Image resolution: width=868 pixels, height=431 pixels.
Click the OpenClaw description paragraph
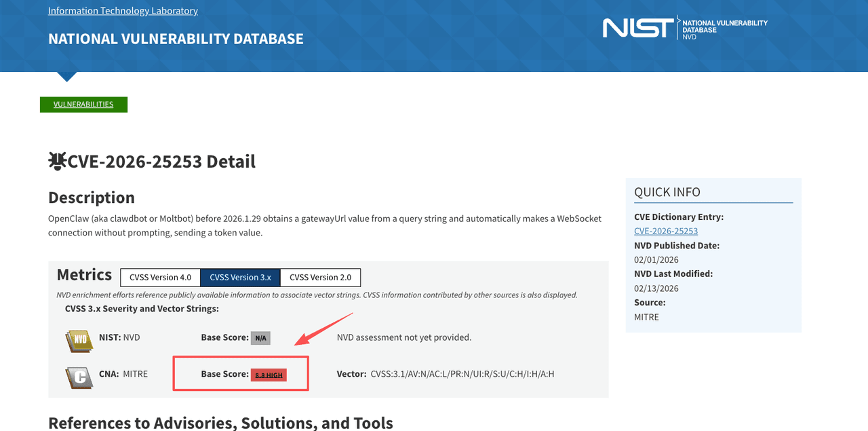(325, 226)
